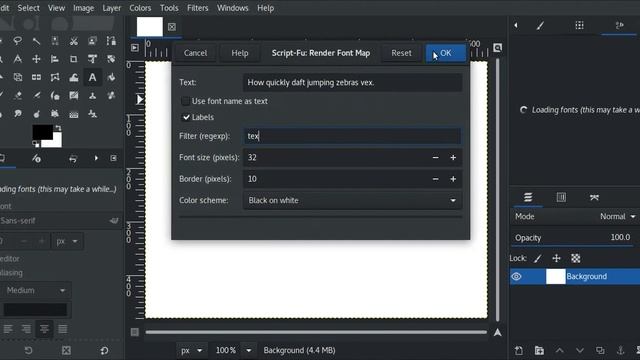Toggle the Quick Mask button

click(x=135, y=332)
